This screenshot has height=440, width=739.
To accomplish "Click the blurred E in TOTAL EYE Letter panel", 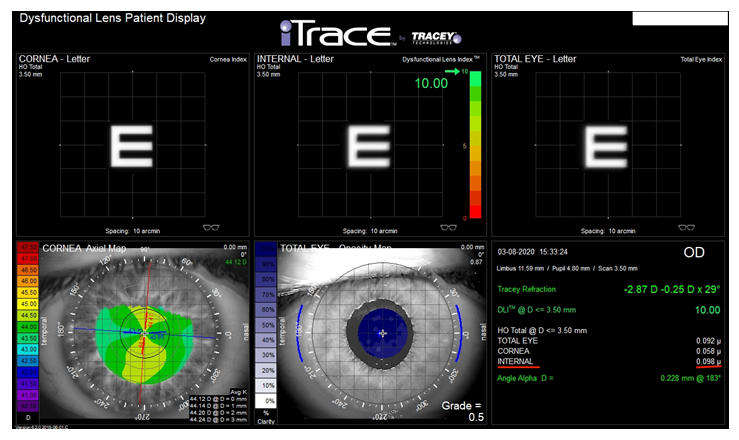I will click(607, 146).
